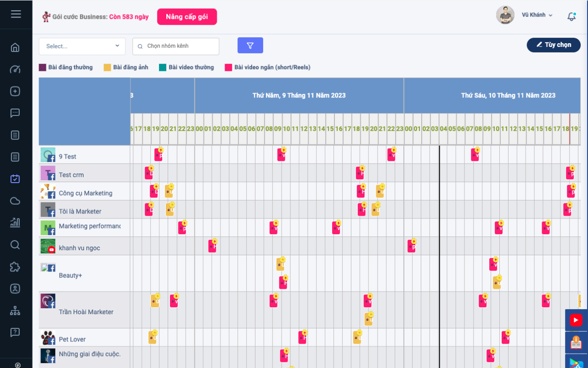The image size is (588, 368).
Task: Click the chat message sidebar icon
Action: tap(15, 113)
